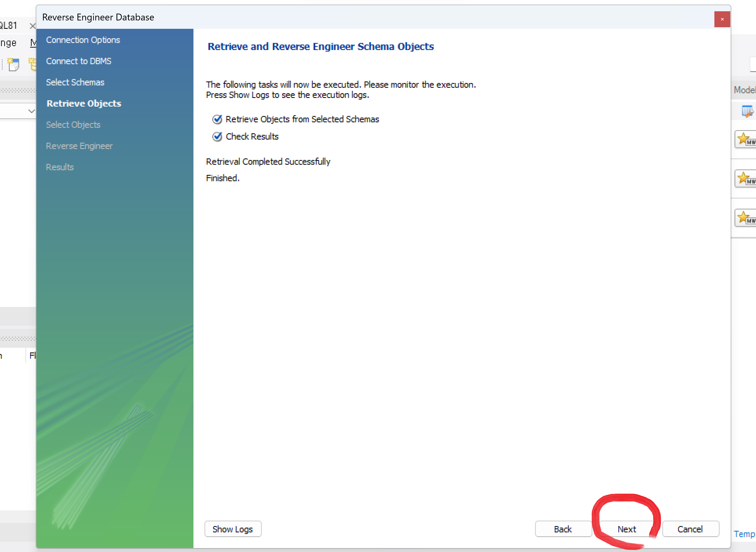Go to the Select Schemas wizard step
Viewport: 756px width, 552px height.
point(75,82)
